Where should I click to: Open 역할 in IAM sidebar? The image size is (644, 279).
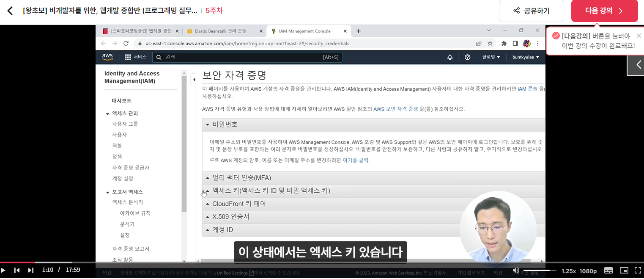click(x=117, y=146)
